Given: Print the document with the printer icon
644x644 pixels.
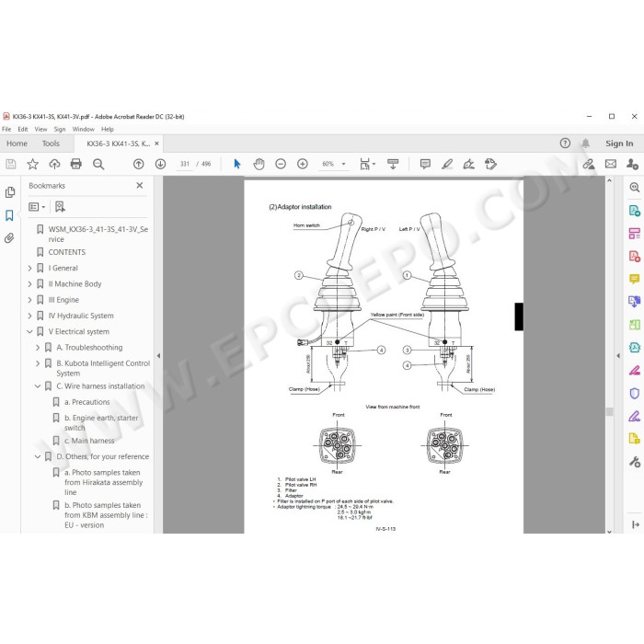Looking at the screenshot, I should click(x=76, y=165).
